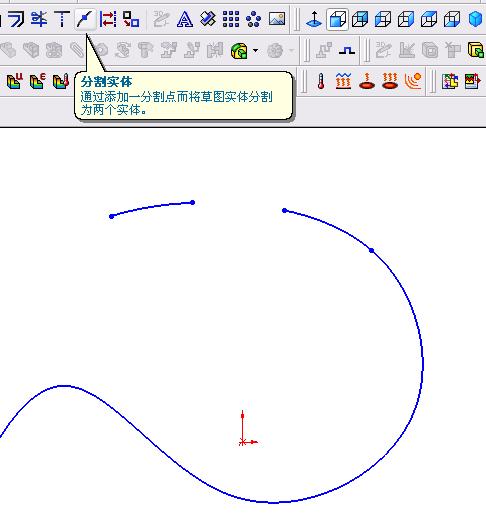
Task: Select the second view orientation cube
Action: [360, 19]
